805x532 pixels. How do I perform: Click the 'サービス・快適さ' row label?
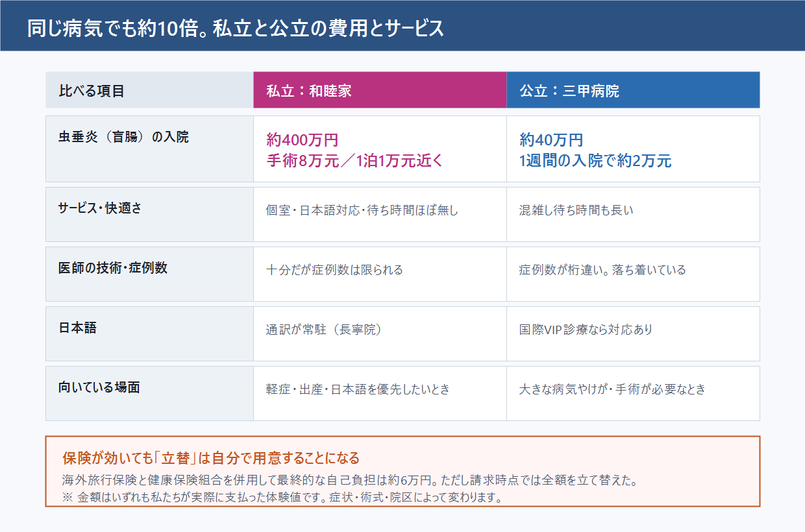click(149, 214)
